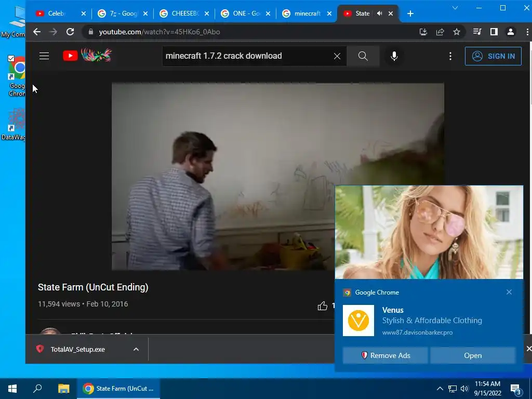This screenshot has height=399, width=532.
Task: Click the install app icon in address bar
Action: click(423, 32)
